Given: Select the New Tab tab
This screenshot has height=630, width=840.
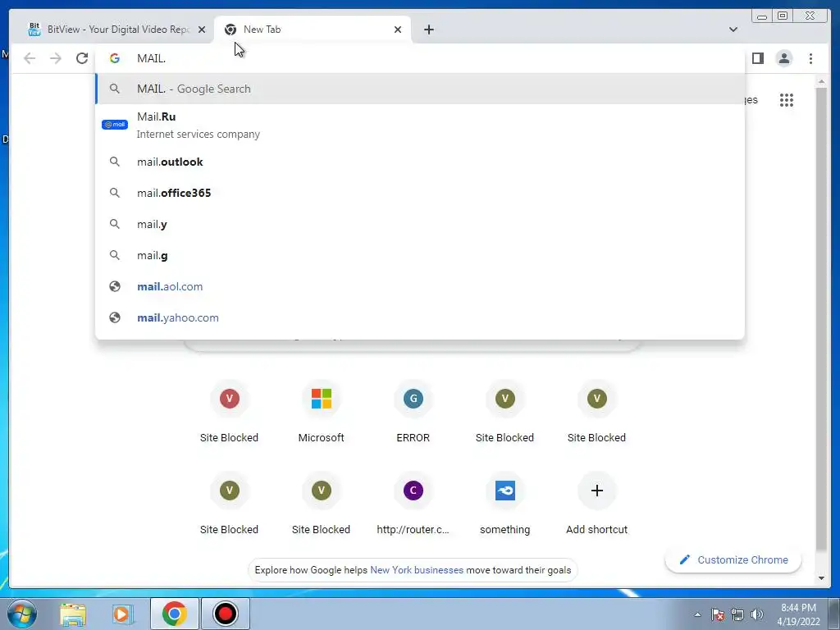Looking at the screenshot, I should [313, 30].
